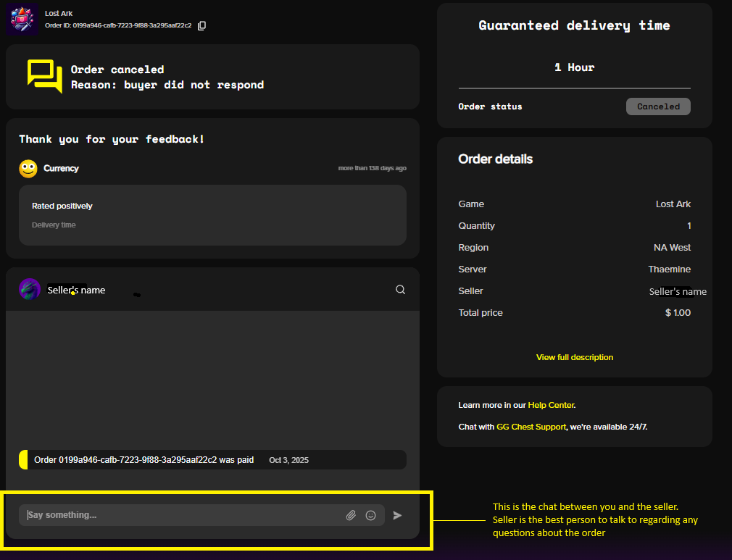Click the seller's name in chat header
732x560 pixels.
click(x=76, y=290)
